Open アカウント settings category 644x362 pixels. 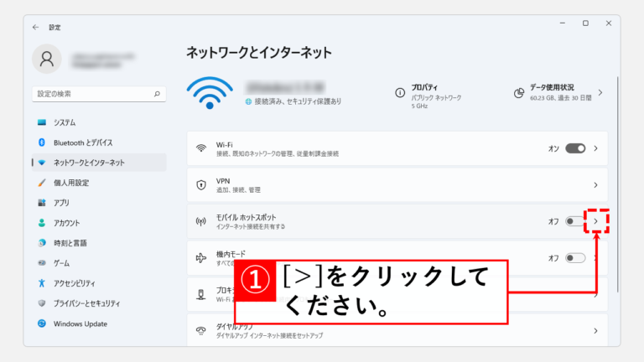tap(99, 223)
